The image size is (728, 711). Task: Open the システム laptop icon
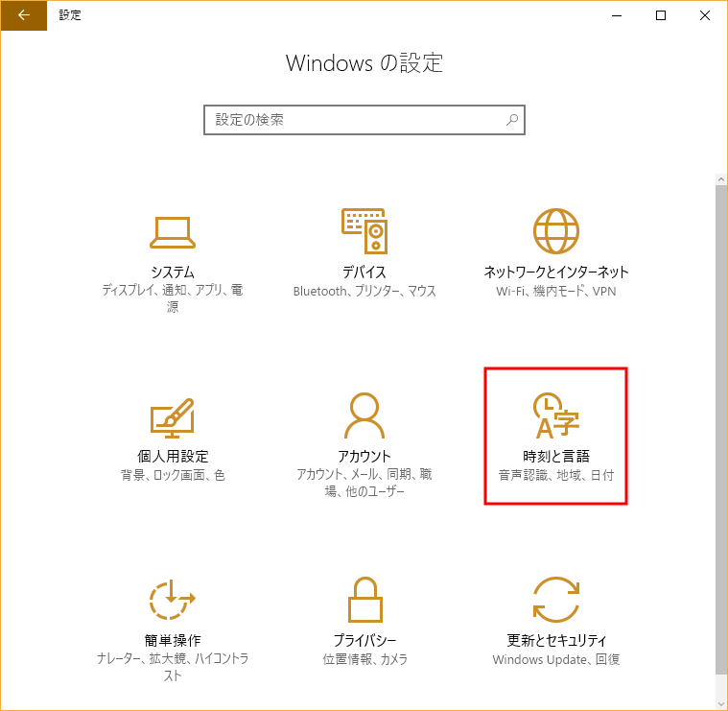[173, 231]
